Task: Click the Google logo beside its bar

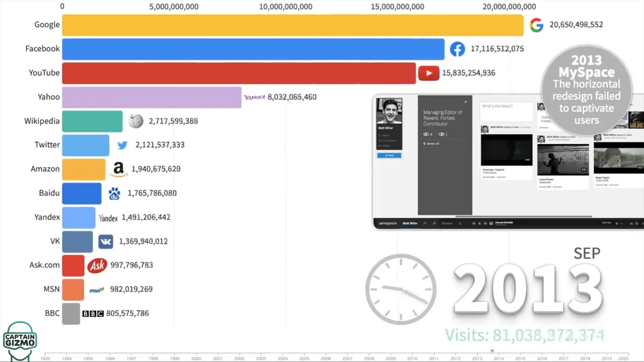Action: click(536, 25)
